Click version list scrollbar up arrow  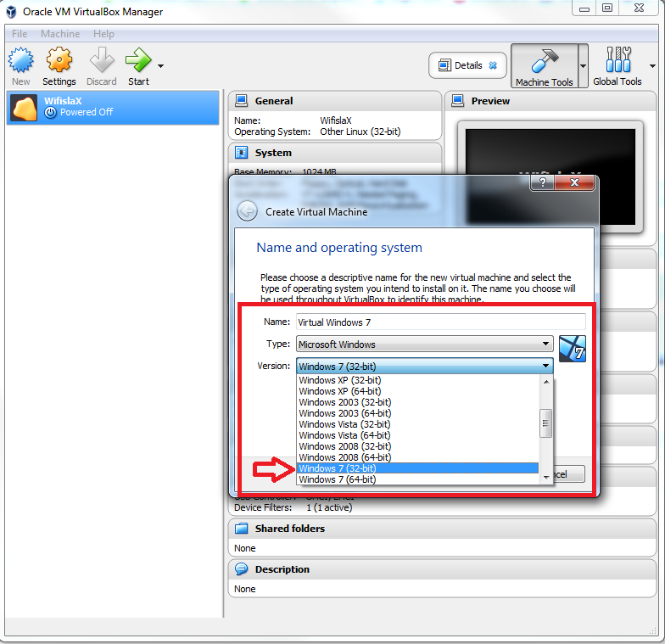pyautogui.click(x=546, y=382)
